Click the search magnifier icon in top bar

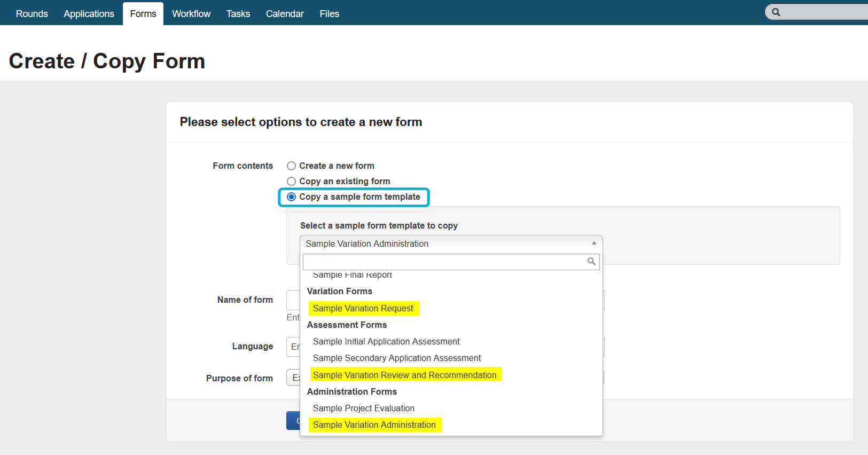(776, 12)
